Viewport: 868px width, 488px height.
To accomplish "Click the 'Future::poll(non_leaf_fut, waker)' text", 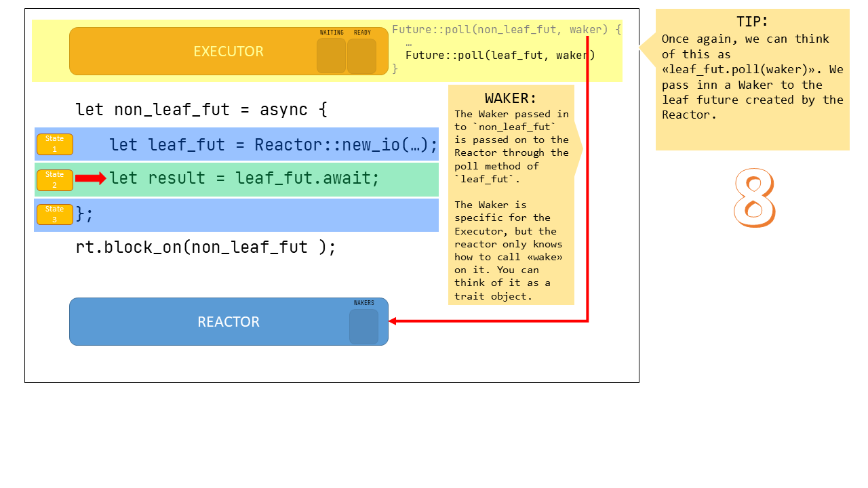I will (x=506, y=30).
